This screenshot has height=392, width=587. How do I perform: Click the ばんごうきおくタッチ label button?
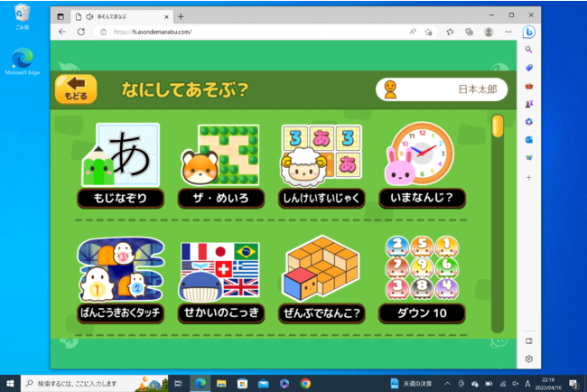tap(120, 313)
